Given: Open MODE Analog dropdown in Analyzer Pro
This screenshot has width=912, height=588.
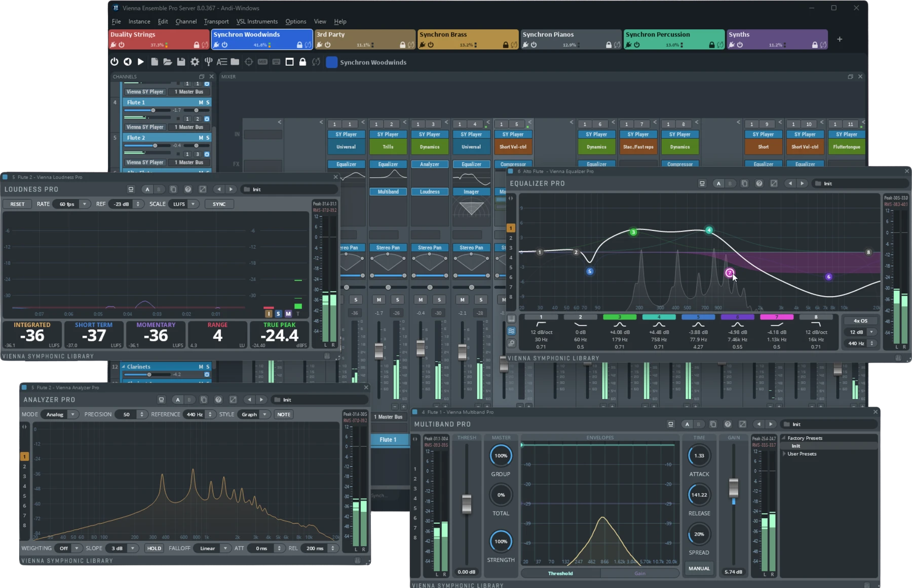Looking at the screenshot, I should pyautogui.click(x=60, y=414).
